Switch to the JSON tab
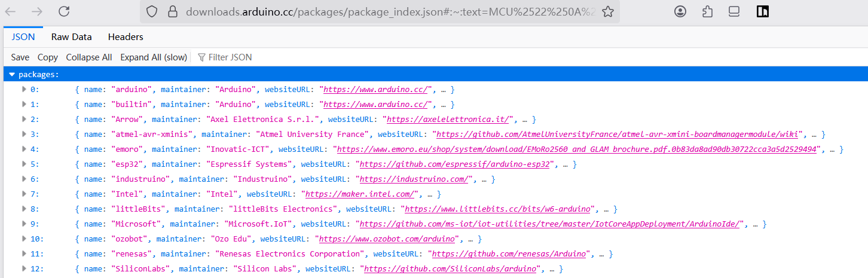Image resolution: width=868 pixels, height=278 pixels. 23,36
